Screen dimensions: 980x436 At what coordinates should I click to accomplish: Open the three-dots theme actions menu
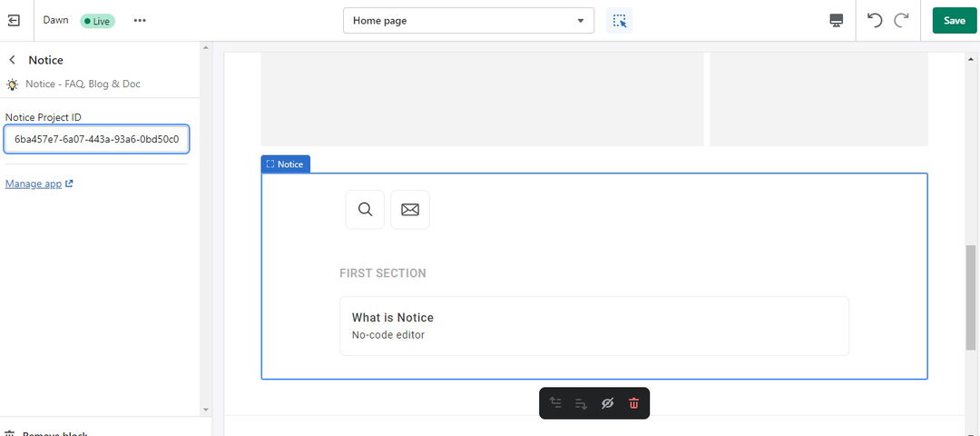coord(140,21)
